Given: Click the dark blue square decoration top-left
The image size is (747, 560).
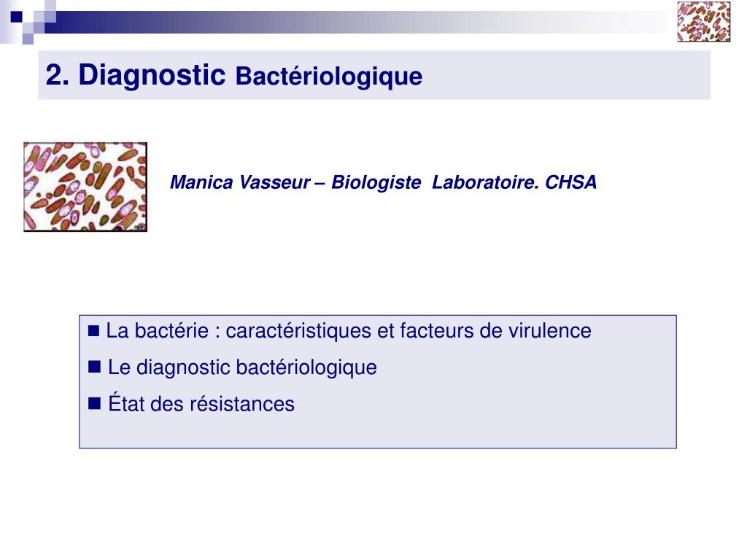Looking at the screenshot, I should [17, 17].
